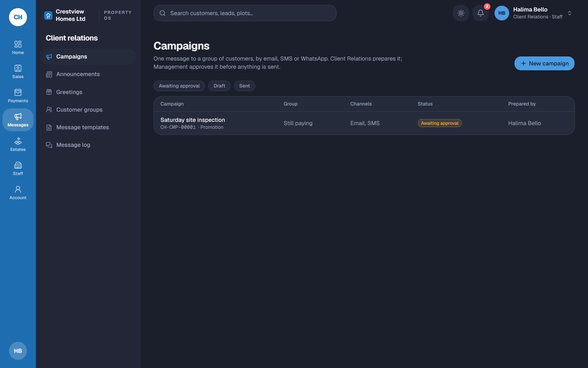Open Customer groups page
This screenshot has height=368, width=588.
tap(88, 110)
